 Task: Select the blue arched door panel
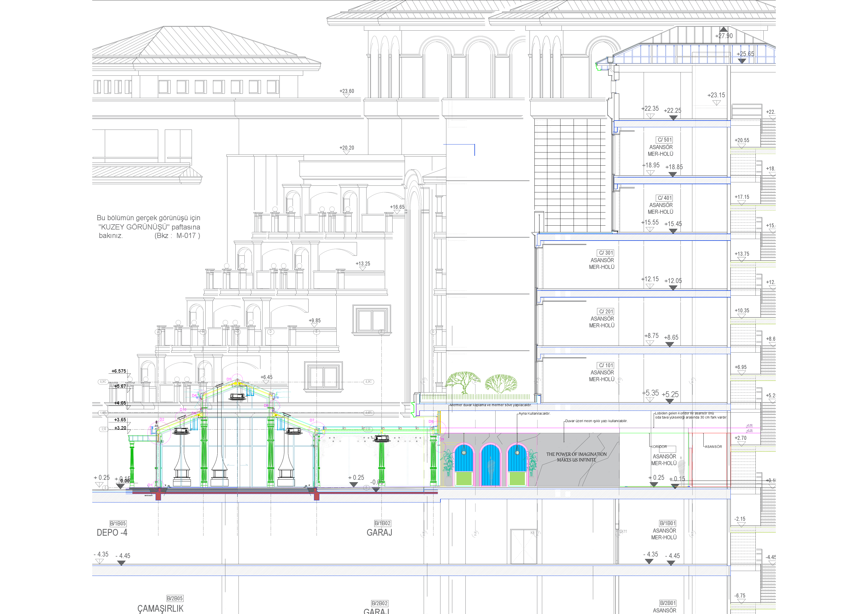(491, 464)
